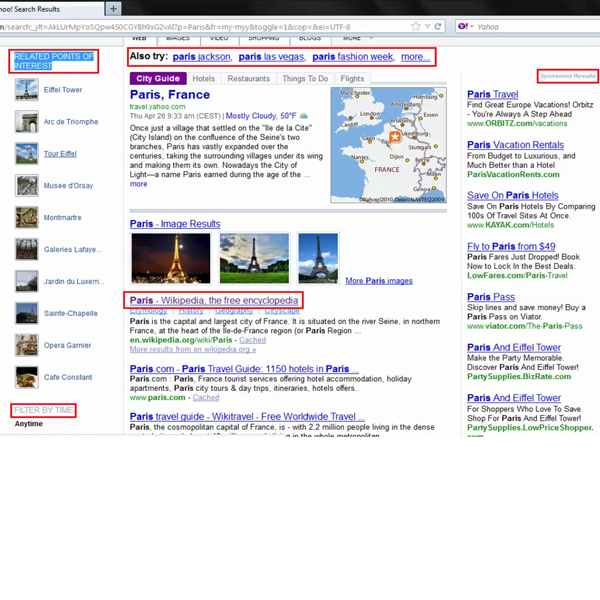
Task: Click the address bar URL field
Action: coord(205,27)
